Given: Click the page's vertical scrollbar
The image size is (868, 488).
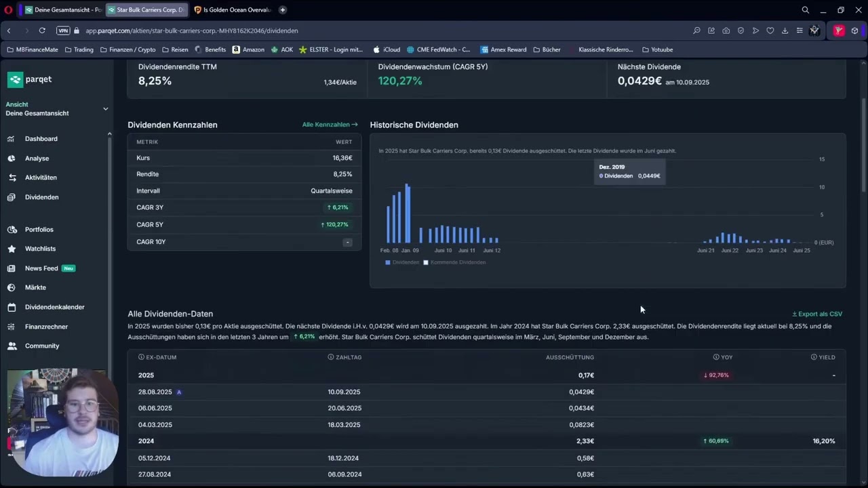Looking at the screenshot, I should [864, 146].
